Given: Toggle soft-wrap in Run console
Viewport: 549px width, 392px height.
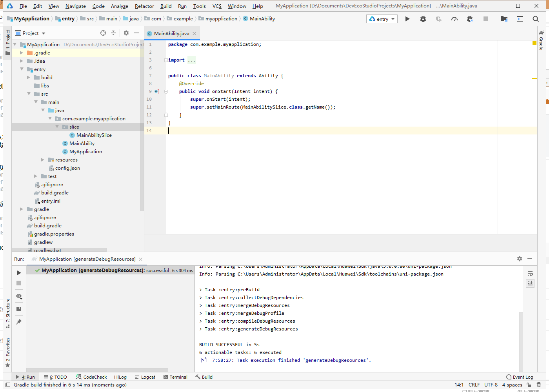Looking at the screenshot, I should point(530,273).
